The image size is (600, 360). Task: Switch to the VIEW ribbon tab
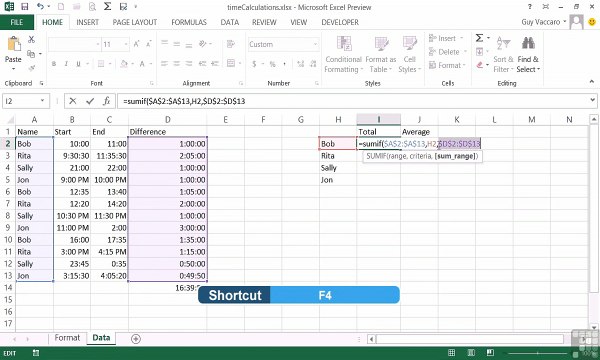point(298,22)
